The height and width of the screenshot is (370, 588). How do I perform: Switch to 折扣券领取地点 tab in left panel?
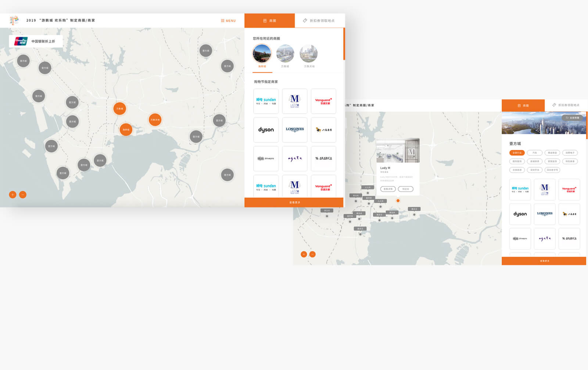319,21
